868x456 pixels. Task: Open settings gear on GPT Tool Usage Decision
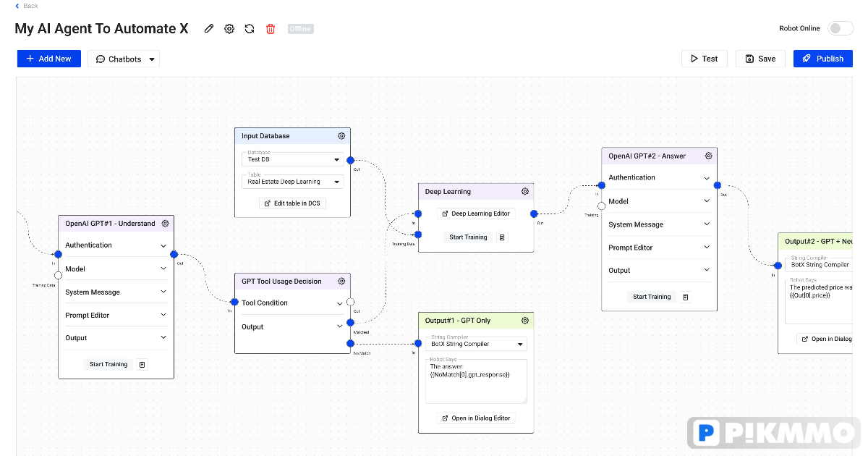[341, 282]
